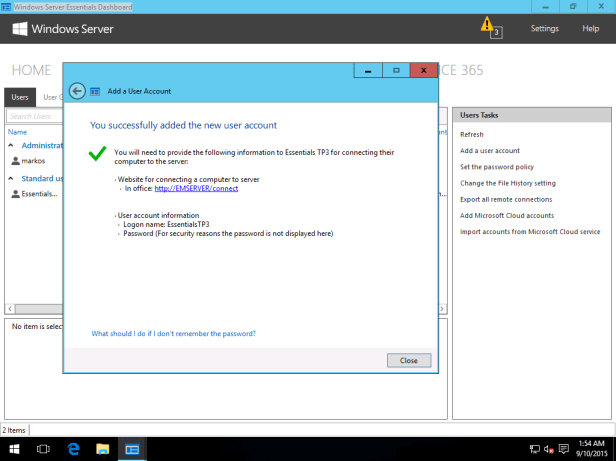
Task: Click the alert warning icon in the header
Action: [486, 24]
